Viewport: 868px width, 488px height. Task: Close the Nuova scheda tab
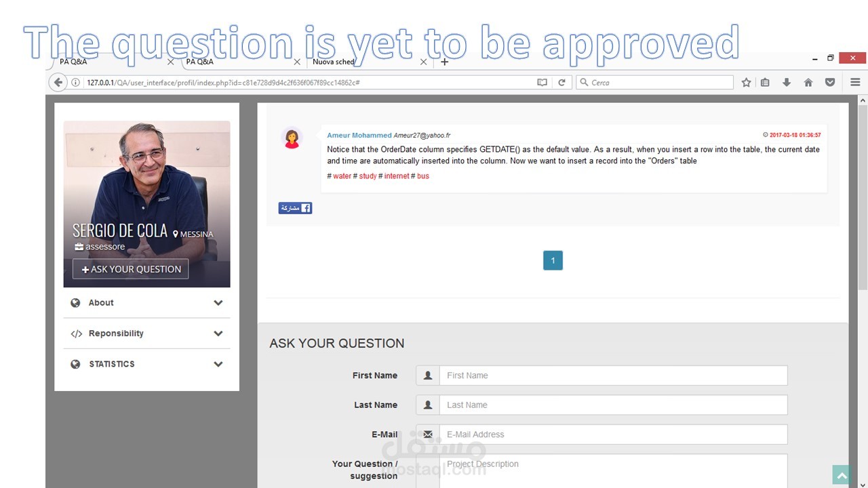424,62
